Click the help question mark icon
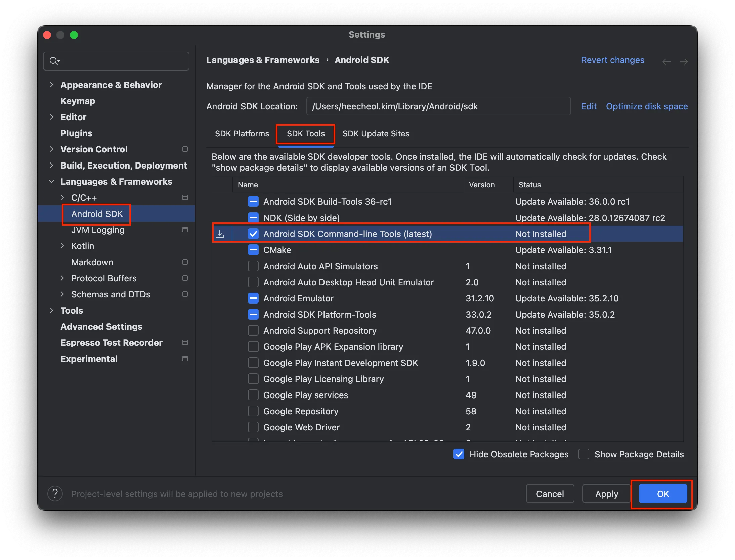The width and height of the screenshot is (735, 560). [55, 494]
